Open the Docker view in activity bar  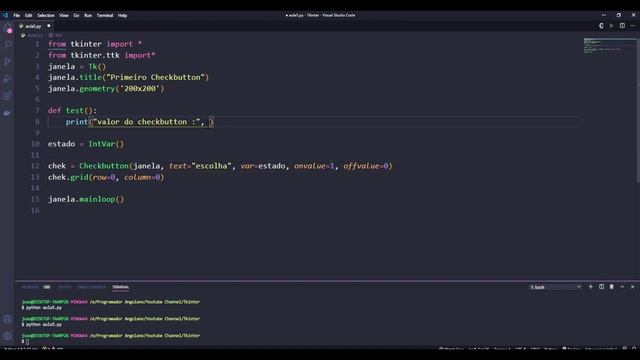(7, 113)
